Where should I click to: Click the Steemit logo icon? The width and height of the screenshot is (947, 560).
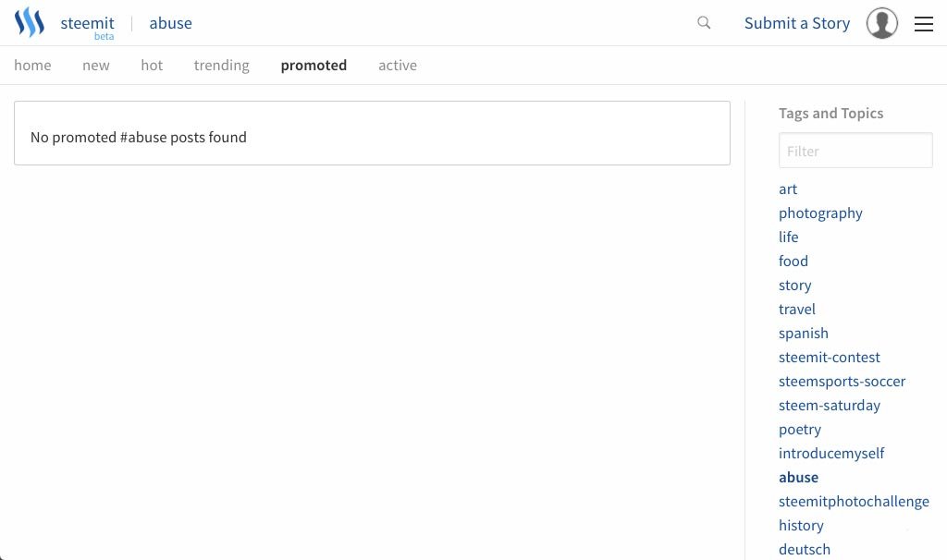point(30,23)
